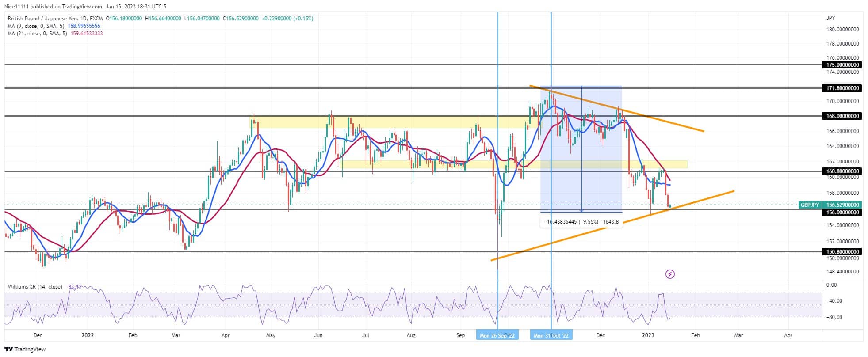868x357 pixels.
Task: Select the 160.80000000 horizontal line price label
Action: click(x=843, y=171)
